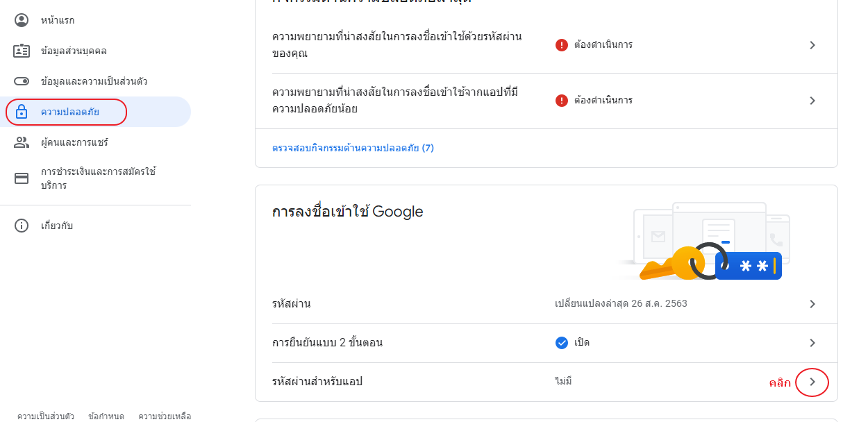Image resolution: width=868 pixels, height=422 pixels.
Task: Click blue checkmark beside 2-Step Verification
Action: tap(562, 343)
